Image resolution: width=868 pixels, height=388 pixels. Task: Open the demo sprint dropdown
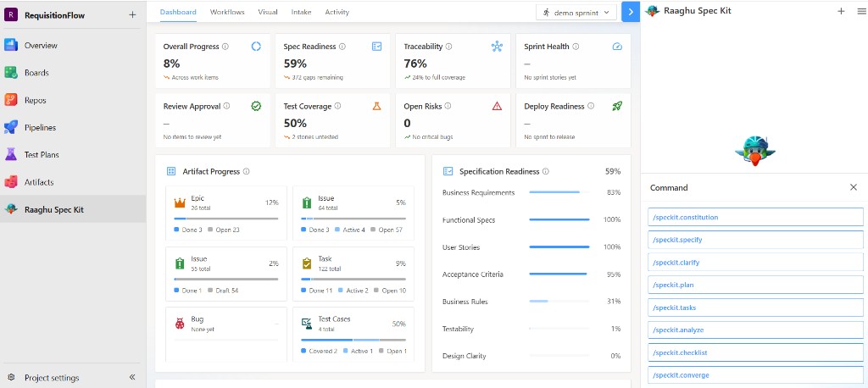pyautogui.click(x=576, y=12)
